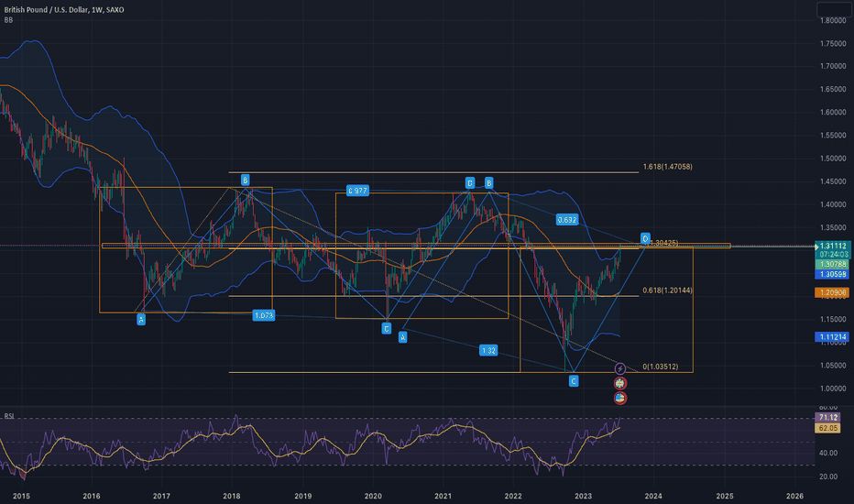Open the US flag economic event icon
The height and width of the screenshot is (504, 854).
(x=619, y=399)
